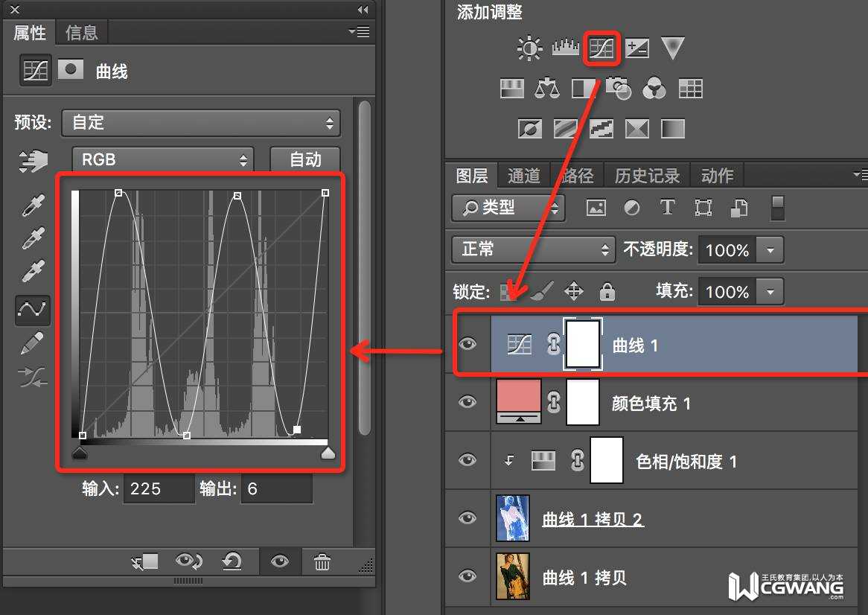Select edit points curve tool
The image size is (868, 615).
pos(32,310)
